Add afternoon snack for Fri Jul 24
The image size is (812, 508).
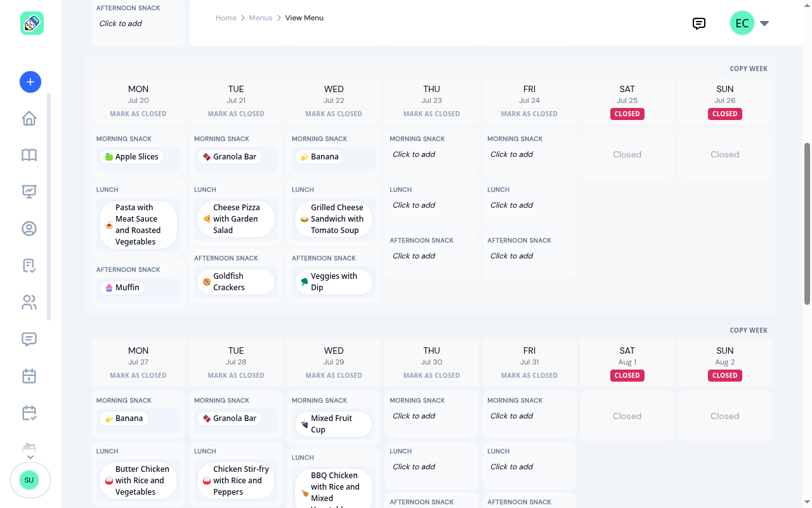(511, 256)
